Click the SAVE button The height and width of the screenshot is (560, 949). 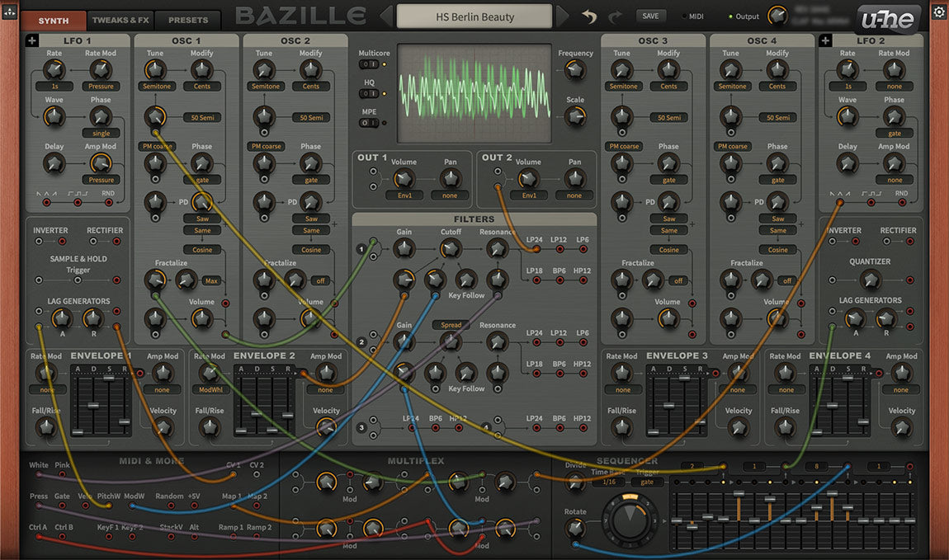pos(650,16)
